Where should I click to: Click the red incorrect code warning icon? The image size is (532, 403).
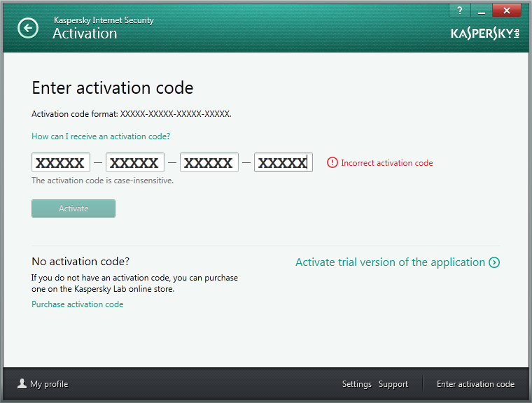332,162
